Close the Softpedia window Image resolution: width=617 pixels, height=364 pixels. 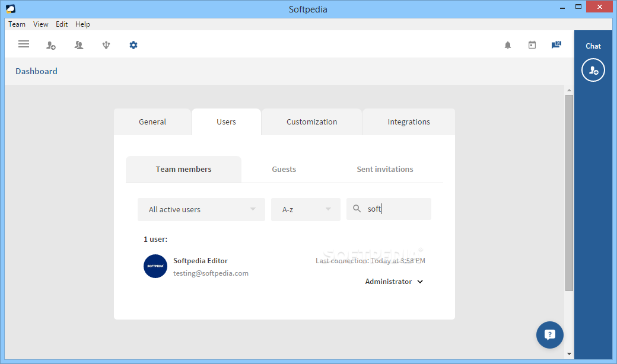pyautogui.click(x=600, y=7)
